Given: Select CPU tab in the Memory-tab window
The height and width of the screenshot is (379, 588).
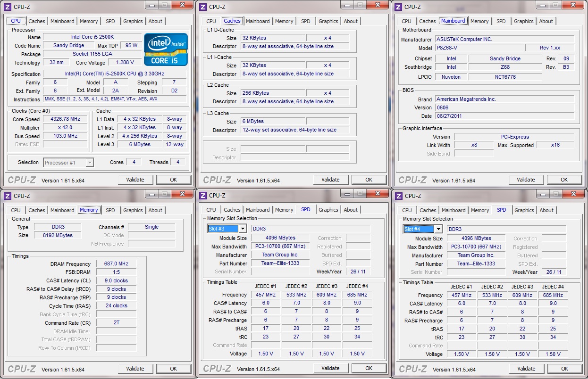Looking at the screenshot, I should click(x=16, y=210).
